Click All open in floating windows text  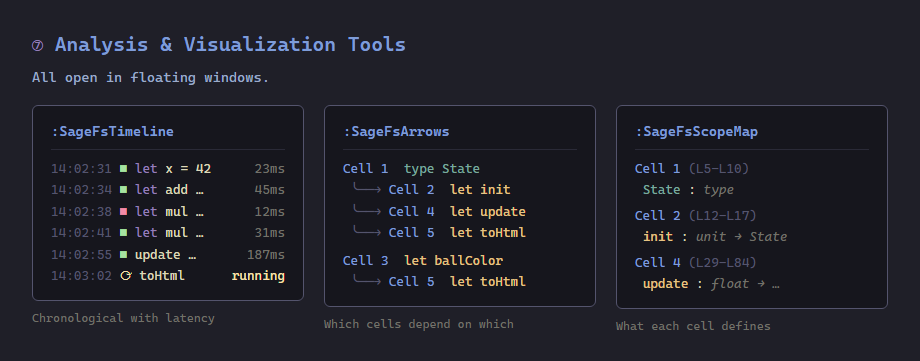pyautogui.click(x=150, y=77)
